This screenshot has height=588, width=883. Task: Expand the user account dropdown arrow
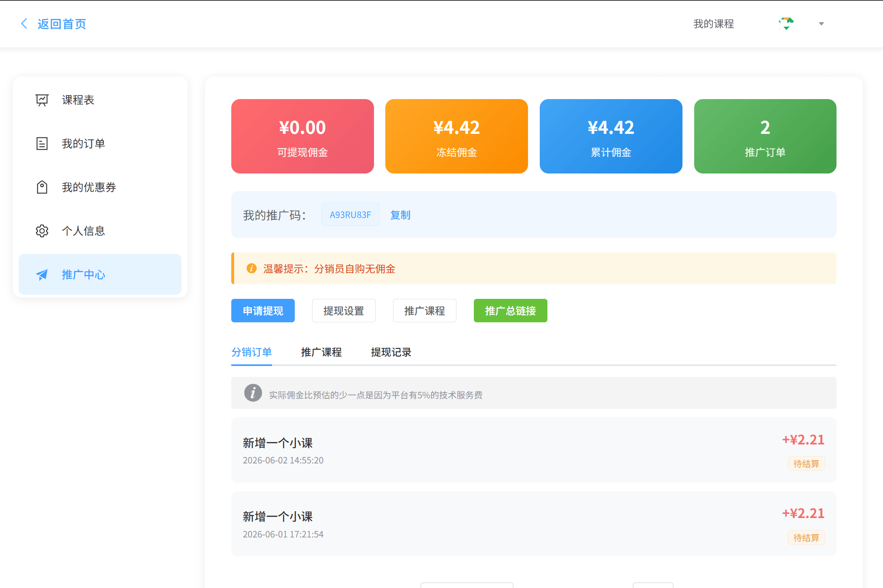pos(821,24)
